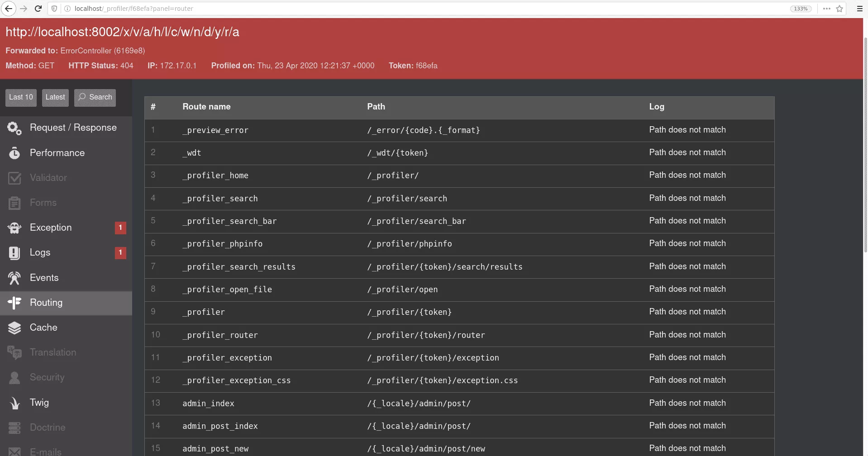
Task: Click the Twig leaf icon
Action: 14,403
